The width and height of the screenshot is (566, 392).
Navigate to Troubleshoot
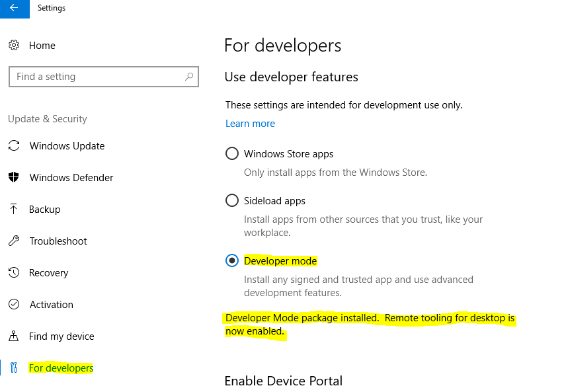click(58, 241)
